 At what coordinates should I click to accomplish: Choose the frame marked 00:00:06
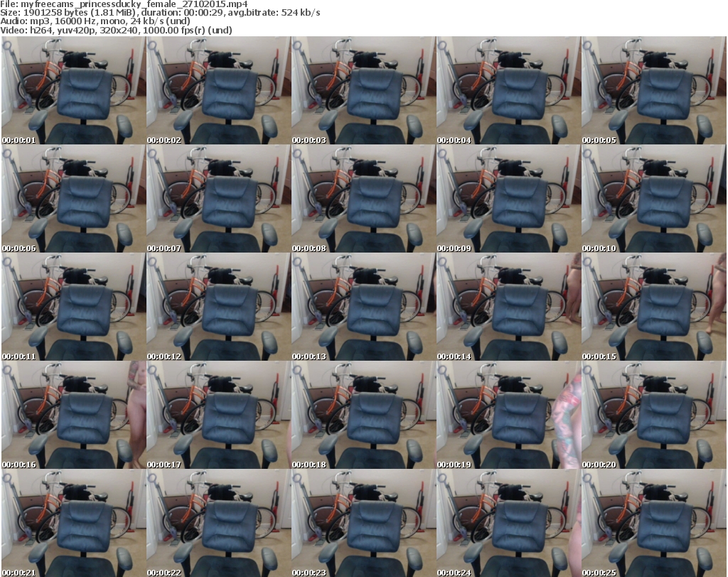click(74, 198)
